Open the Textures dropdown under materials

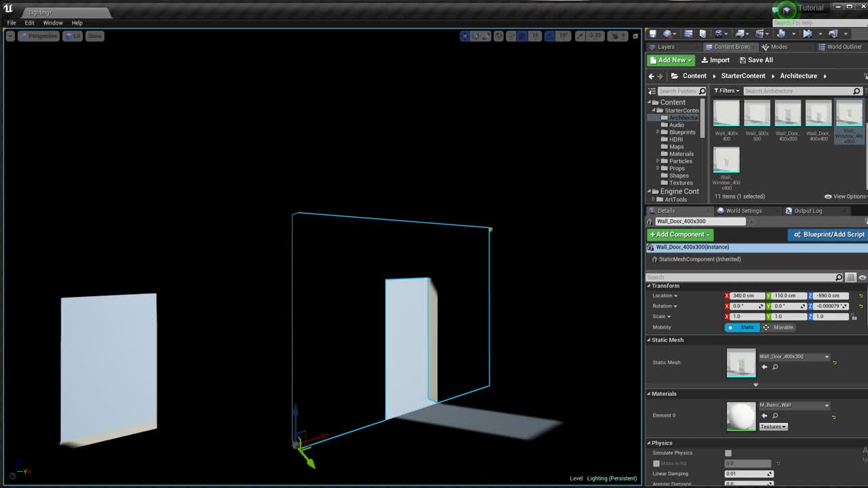coord(773,426)
